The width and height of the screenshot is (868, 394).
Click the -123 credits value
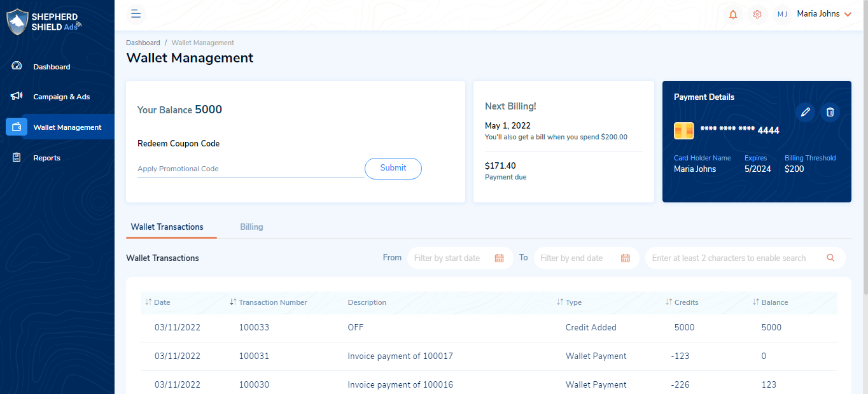pos(680,356)
